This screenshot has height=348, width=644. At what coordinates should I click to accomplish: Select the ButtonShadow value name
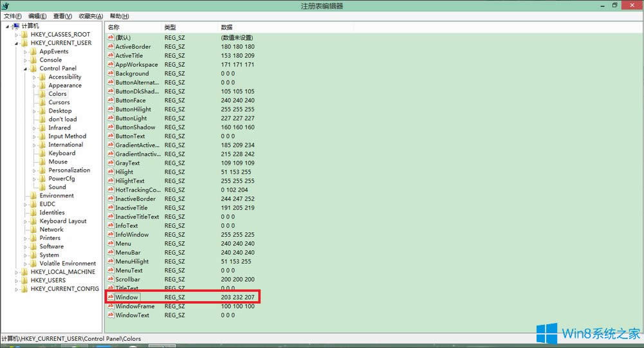pyautogui.click(x=135, y=127)
